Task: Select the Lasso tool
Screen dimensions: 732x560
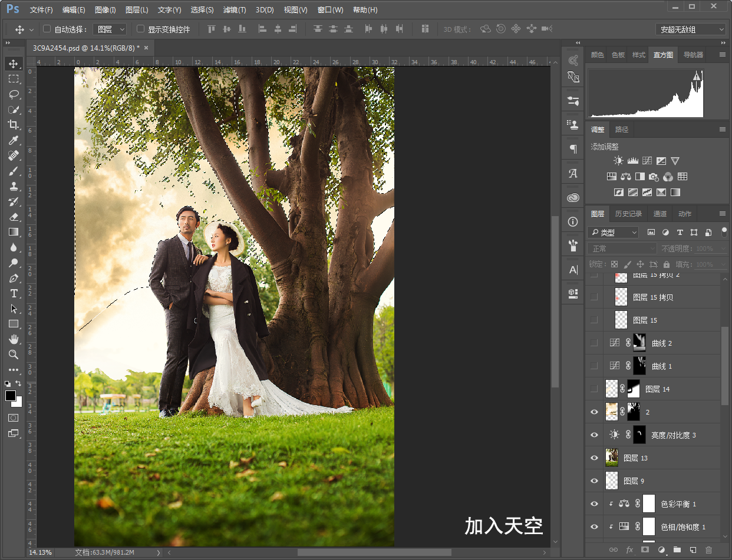Action: click(13, 94)
